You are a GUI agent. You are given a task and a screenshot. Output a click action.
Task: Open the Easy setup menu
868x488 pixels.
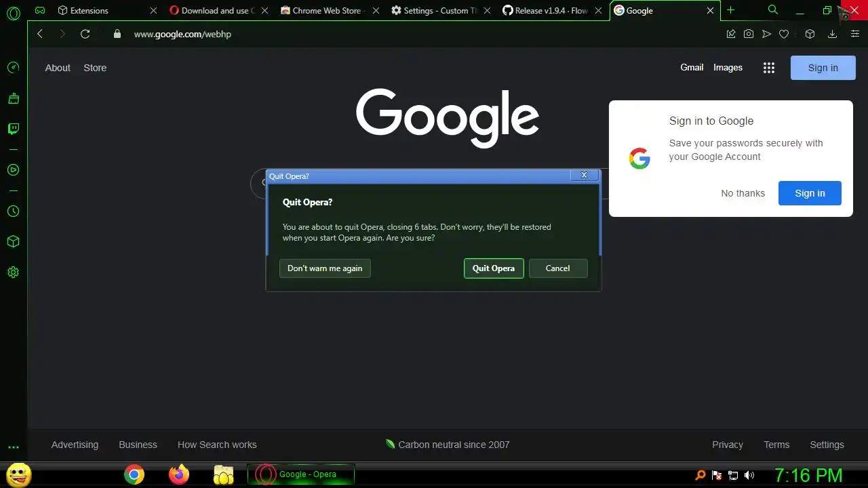pos(855,34)
